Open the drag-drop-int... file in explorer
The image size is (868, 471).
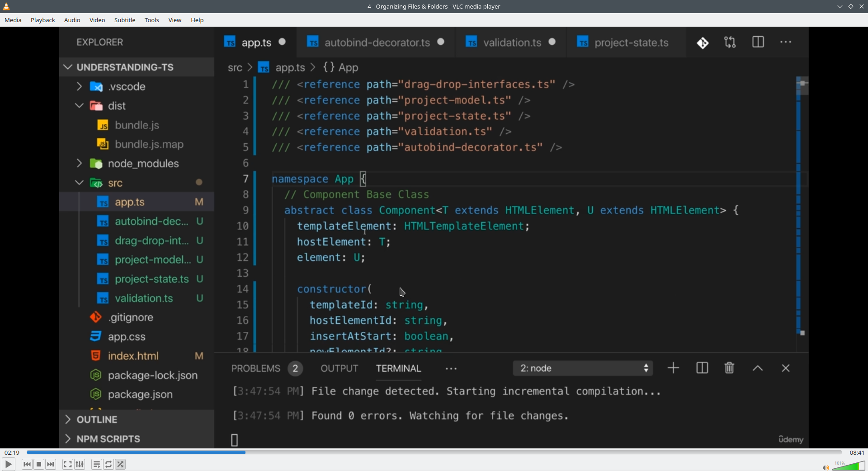(137, 241)
